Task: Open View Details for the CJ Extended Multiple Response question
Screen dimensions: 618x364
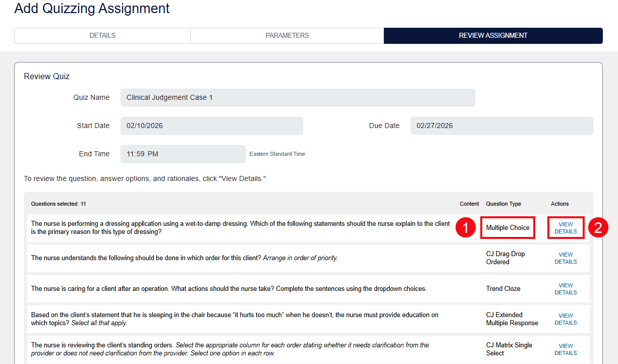Action: tap(566, 319)
